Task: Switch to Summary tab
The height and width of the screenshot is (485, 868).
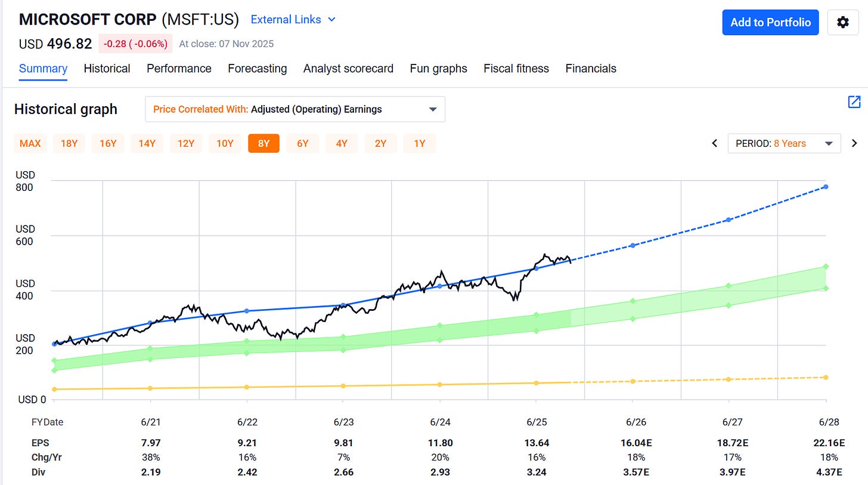Action: (x=43, y=69)
